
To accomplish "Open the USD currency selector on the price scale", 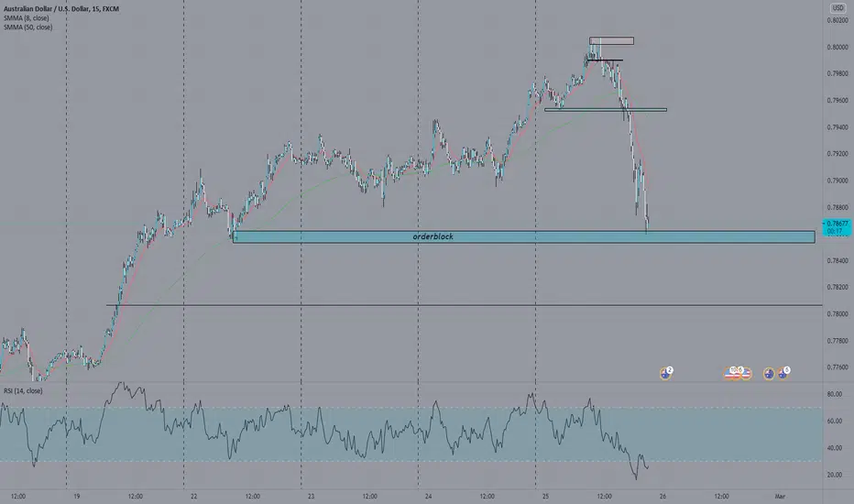I will tap(838, 7).
